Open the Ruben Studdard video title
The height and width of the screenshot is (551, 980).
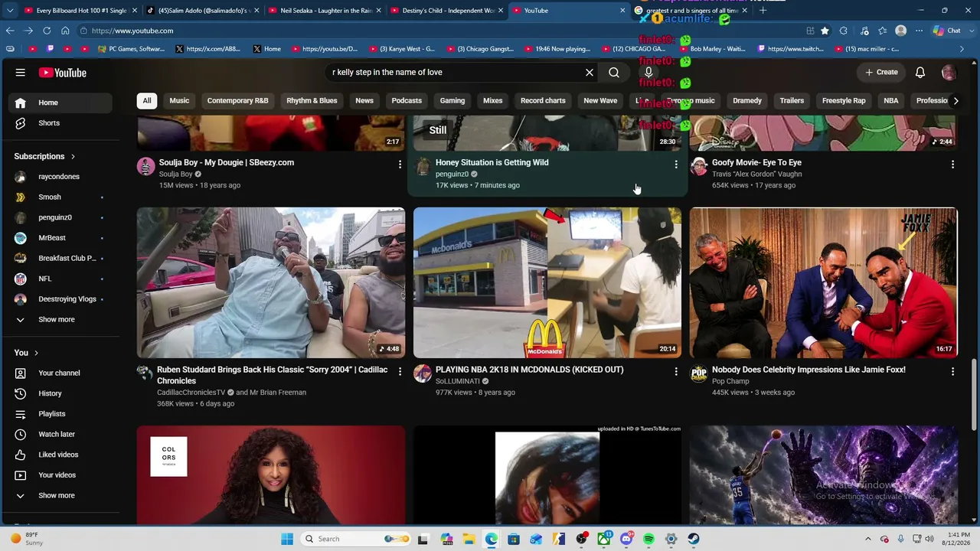[273, 375]
